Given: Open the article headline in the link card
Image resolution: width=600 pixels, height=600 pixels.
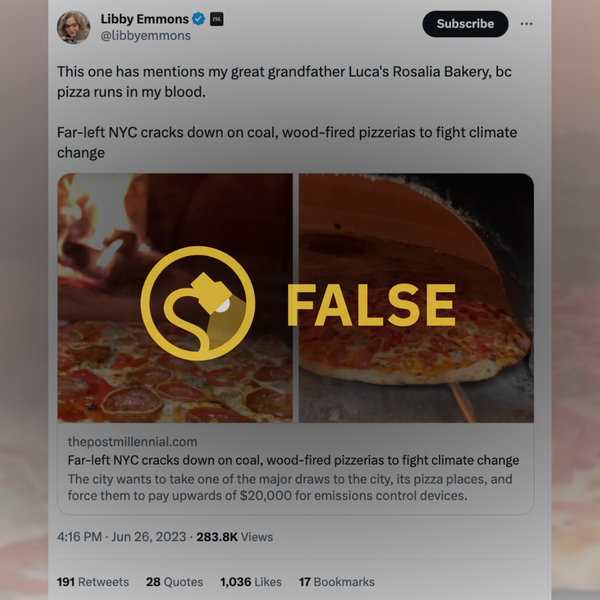Looking at the screenshot, I should coord(293,460).
